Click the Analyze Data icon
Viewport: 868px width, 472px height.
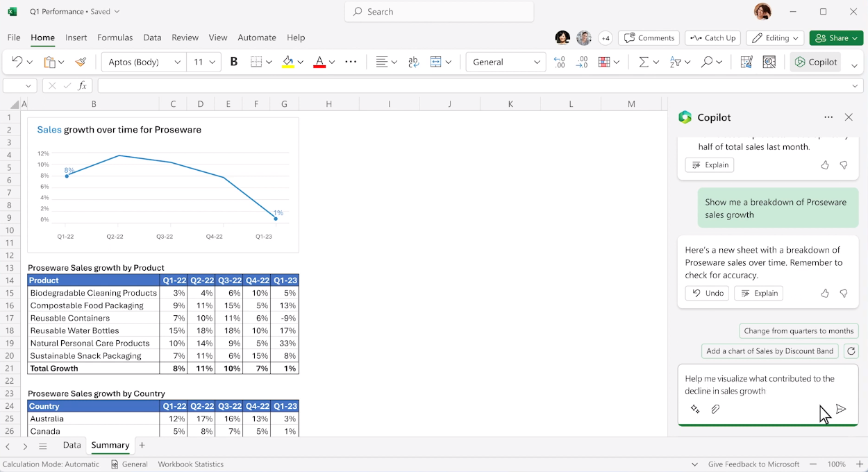pos(769,62)
